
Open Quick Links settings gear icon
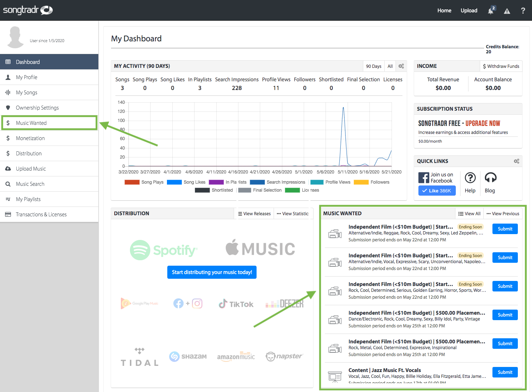(516, 161)
